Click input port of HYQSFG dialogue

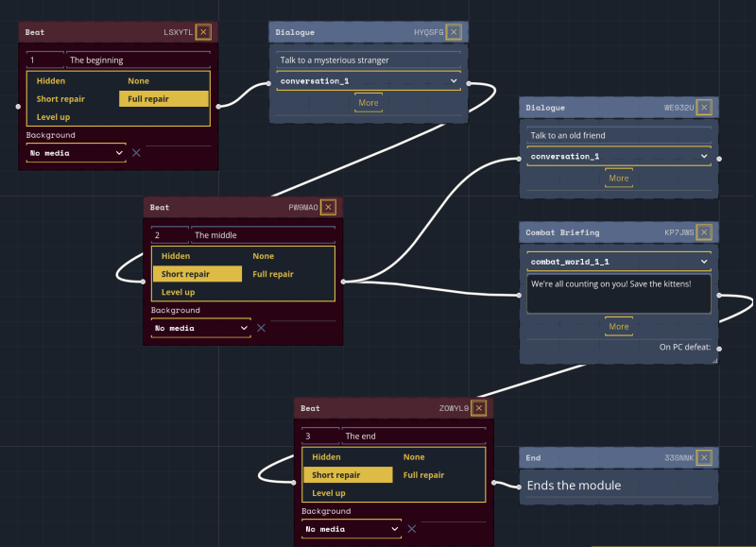[268, 83]
